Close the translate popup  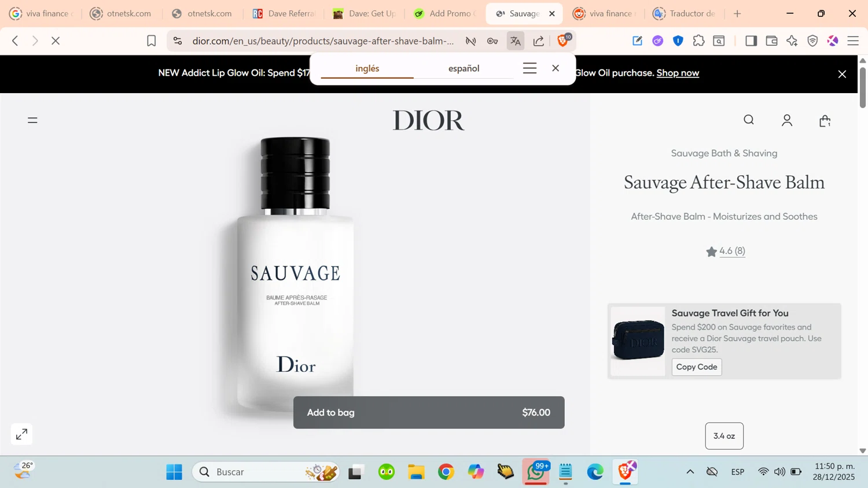click(556, 68)
